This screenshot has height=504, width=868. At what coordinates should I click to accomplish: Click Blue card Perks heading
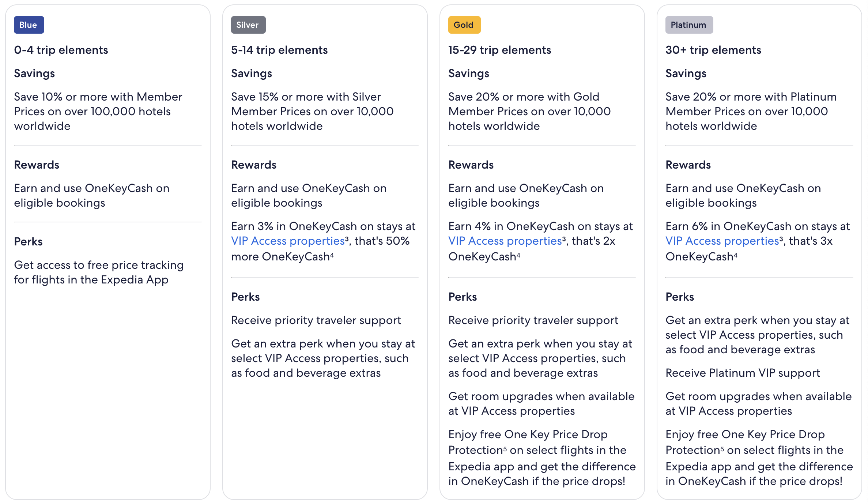(x=28, y=241)
